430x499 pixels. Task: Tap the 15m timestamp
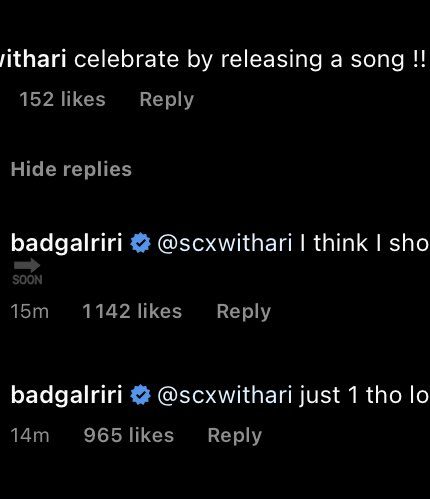(x=30, y=311)
